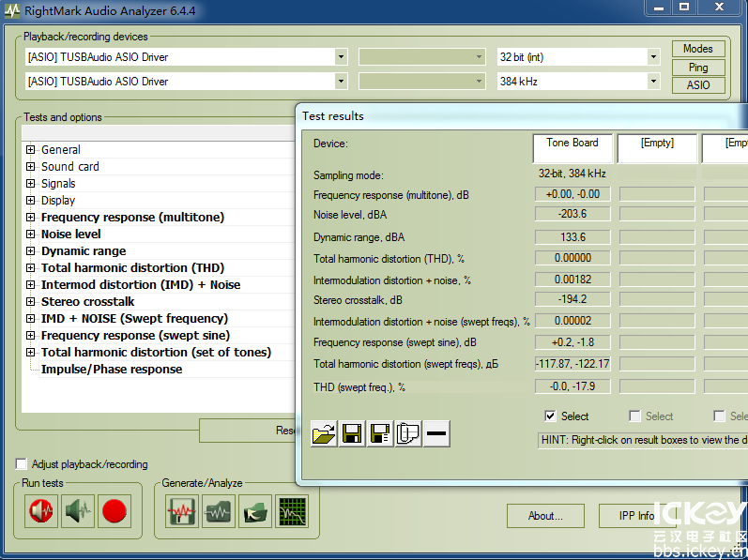This screenshot has height=560, width=748.
Task: Click THD swept freq result -0.0, -17.9
Action: click(x=572, y=386)
